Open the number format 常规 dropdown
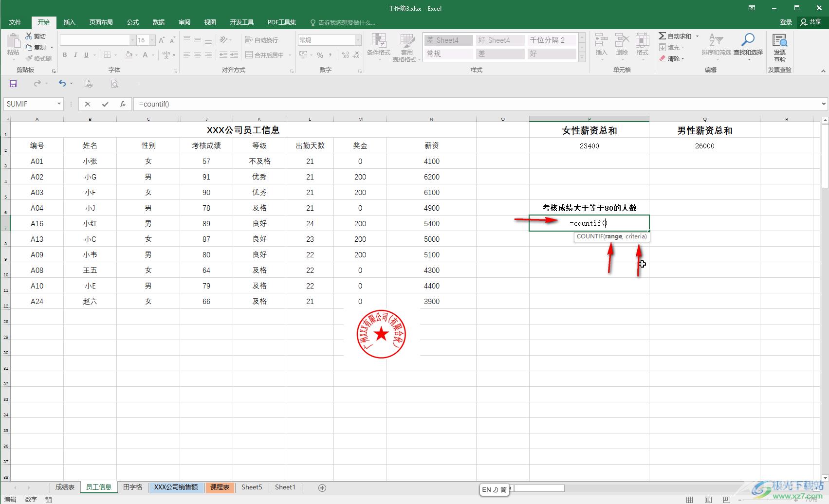829x504 pixels. pos(358,40)
